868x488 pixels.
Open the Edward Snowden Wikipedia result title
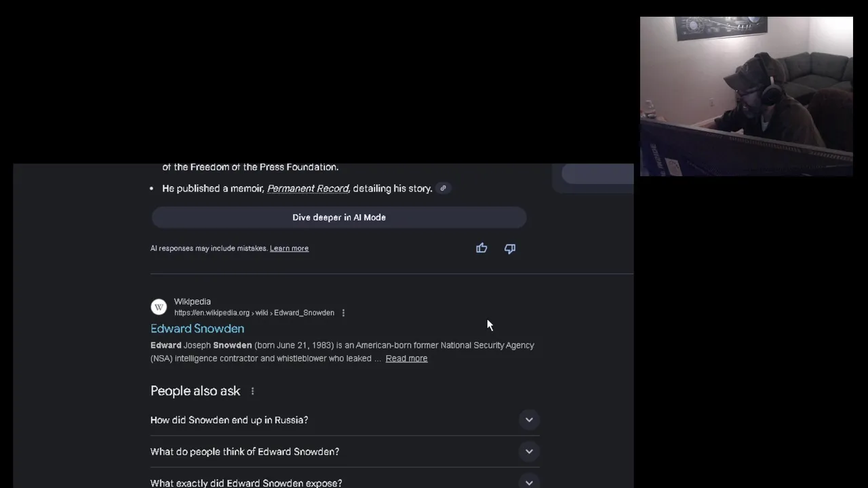point(197,329)
